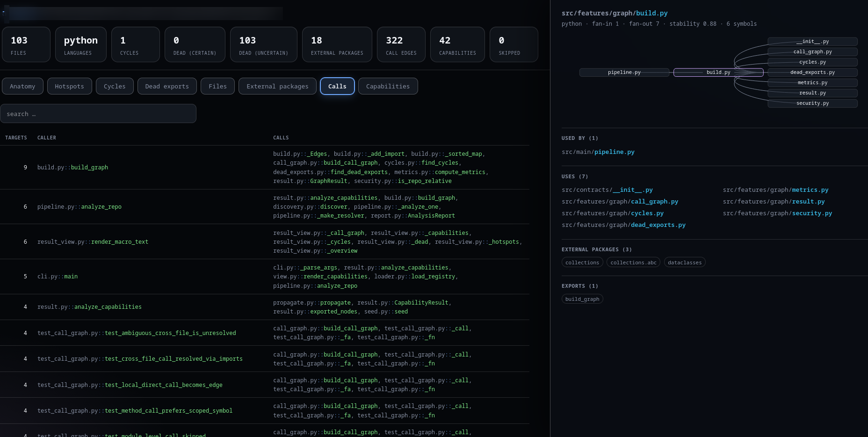Click the 42 Capabilities stat card
868x437 pixels.
tap(457, 44)
